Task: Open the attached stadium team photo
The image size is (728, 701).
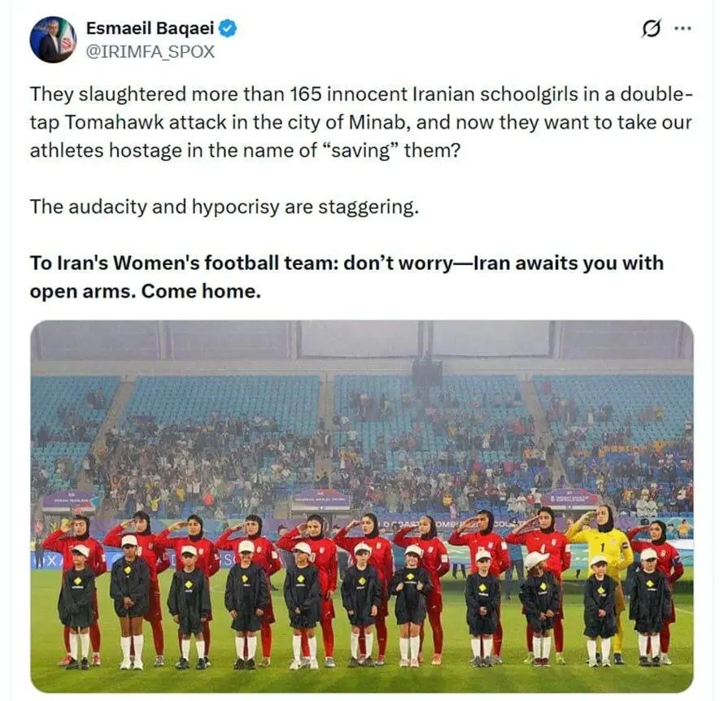Action: [x=362, y=506]
